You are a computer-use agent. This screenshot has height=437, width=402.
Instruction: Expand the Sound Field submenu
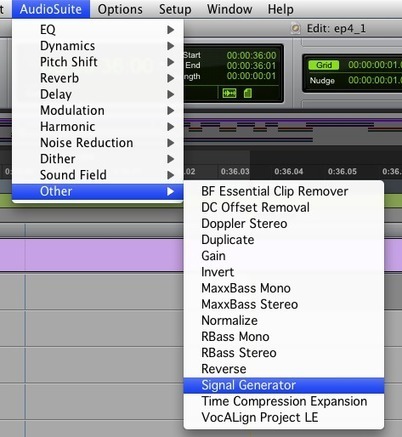click(x=98, y=175)
